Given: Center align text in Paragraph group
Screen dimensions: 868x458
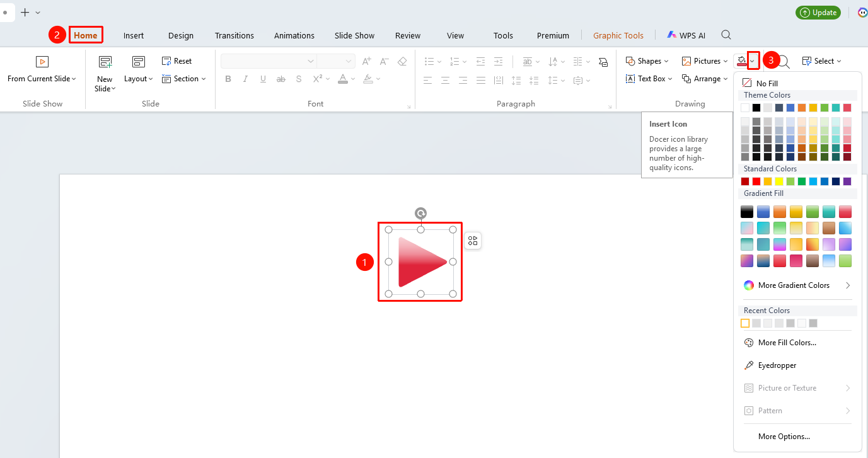Looking at the screenshot, I should tap(446, 80).
